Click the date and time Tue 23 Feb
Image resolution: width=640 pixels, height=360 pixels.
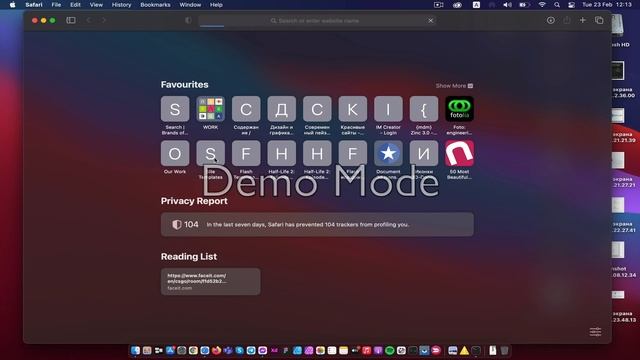(x=607, y=5)
